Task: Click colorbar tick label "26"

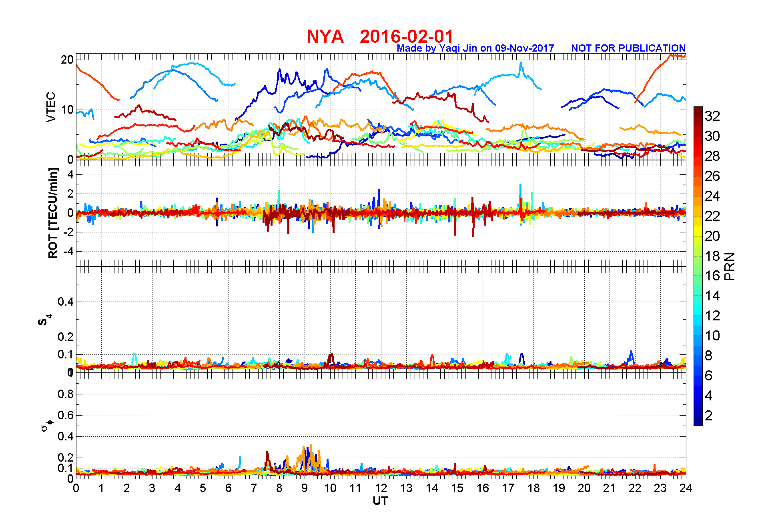Action: coord(712,176)
